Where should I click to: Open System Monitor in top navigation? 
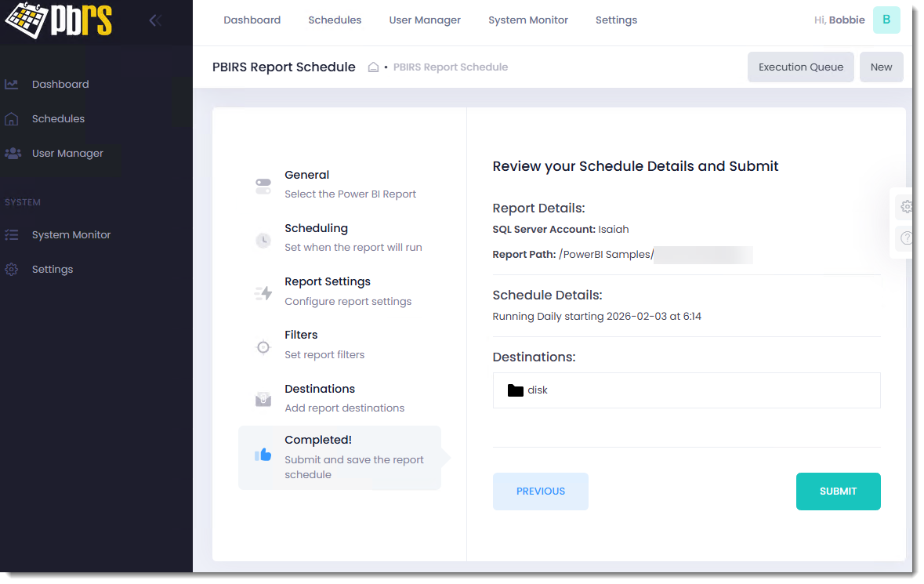click(527, 20)
